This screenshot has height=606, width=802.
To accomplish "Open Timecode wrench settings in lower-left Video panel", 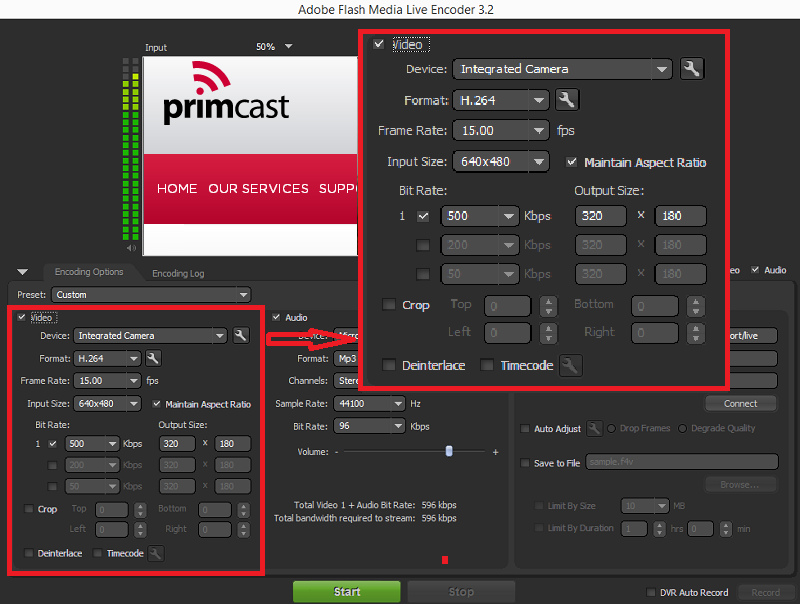I will click(x=155, y=553).
